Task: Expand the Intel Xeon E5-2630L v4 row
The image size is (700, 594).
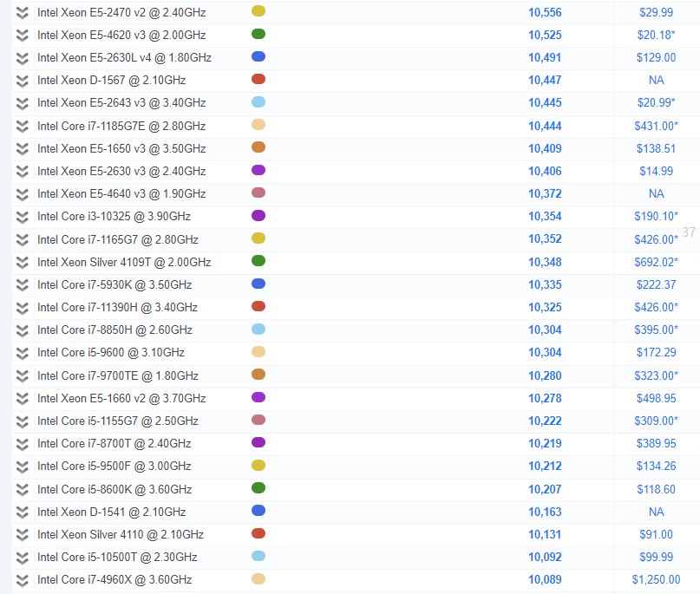Action: (22, 58)
